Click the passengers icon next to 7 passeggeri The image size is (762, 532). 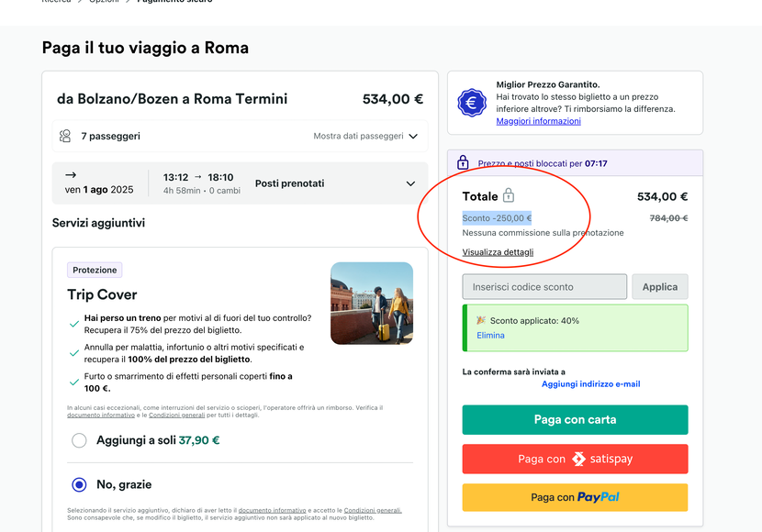point(65,136)
